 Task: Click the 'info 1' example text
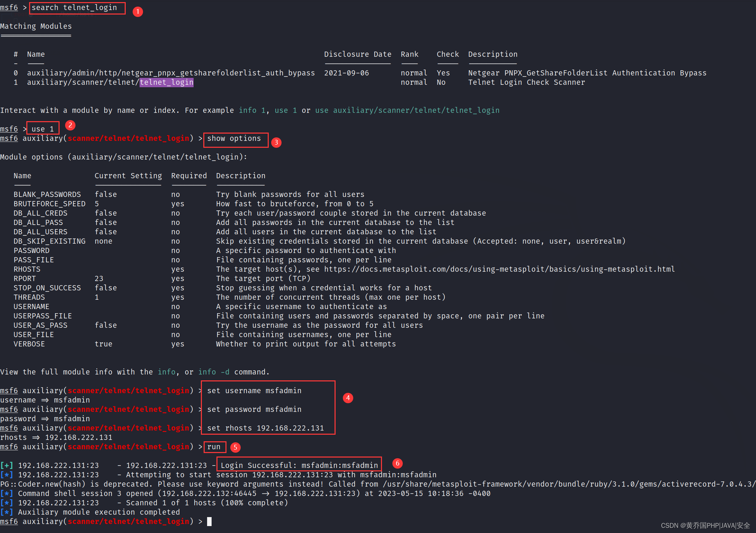click(x=252, y=110)
